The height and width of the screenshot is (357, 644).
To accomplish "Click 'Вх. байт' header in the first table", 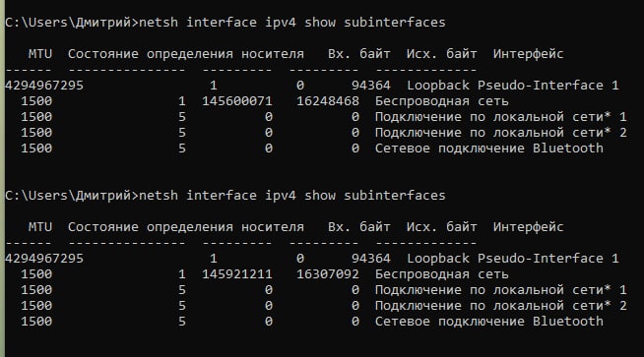I will coord(359,54).
